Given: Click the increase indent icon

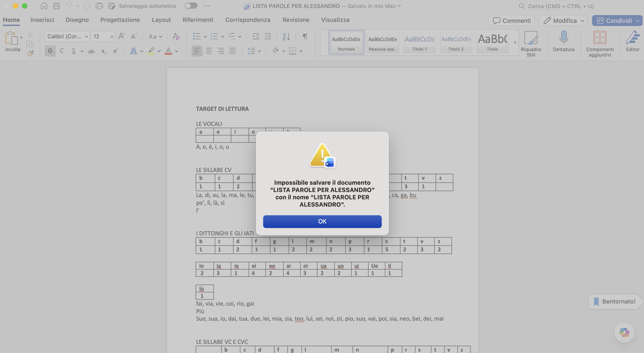Looking at the screenshot, I should pos(268,36).
